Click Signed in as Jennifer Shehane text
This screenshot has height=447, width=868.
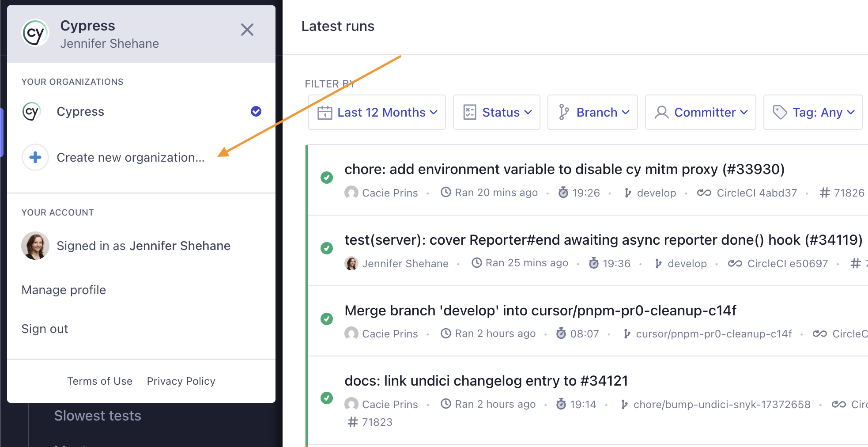coord(143,246)
